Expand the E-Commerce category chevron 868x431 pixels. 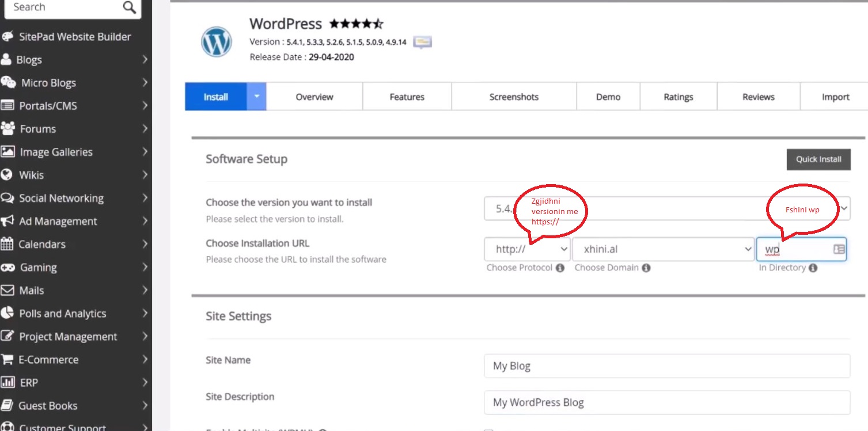[145, 359]
